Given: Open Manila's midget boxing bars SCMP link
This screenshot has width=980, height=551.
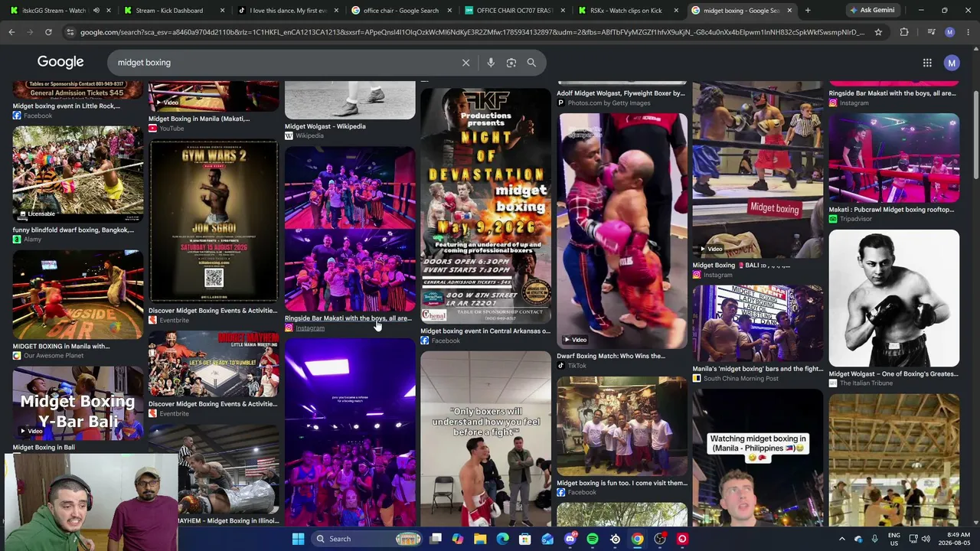Looking at the screenshot, I should [x=757, y=369].
